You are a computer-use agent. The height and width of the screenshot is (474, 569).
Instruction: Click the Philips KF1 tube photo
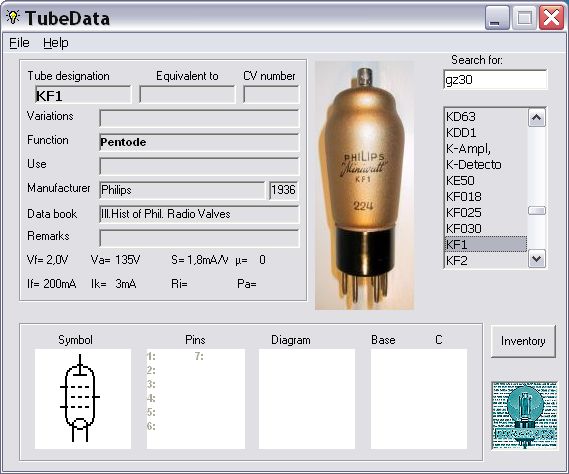[364, 186]
